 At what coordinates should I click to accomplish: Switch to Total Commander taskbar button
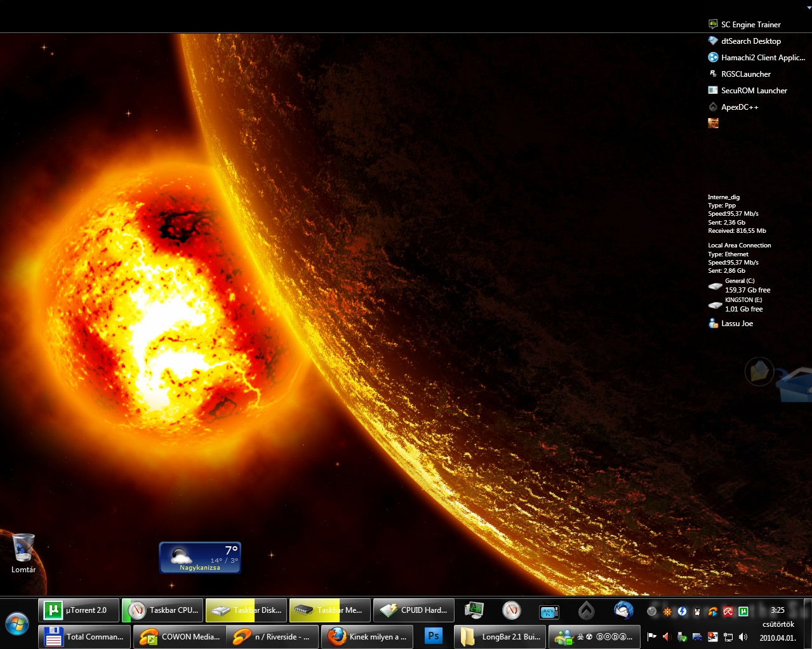[84, 637]
